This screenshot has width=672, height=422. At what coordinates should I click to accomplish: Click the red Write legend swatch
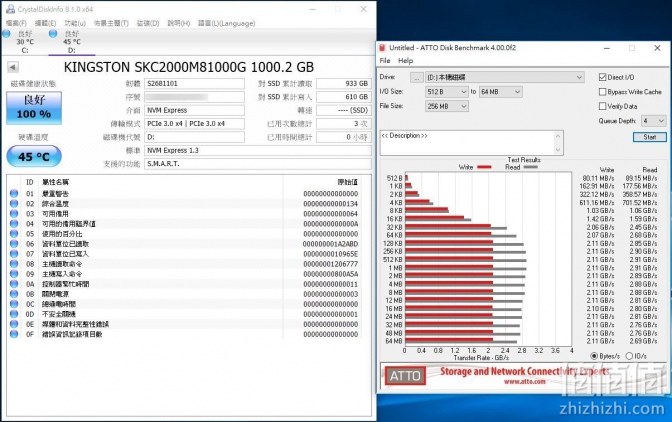484,167
